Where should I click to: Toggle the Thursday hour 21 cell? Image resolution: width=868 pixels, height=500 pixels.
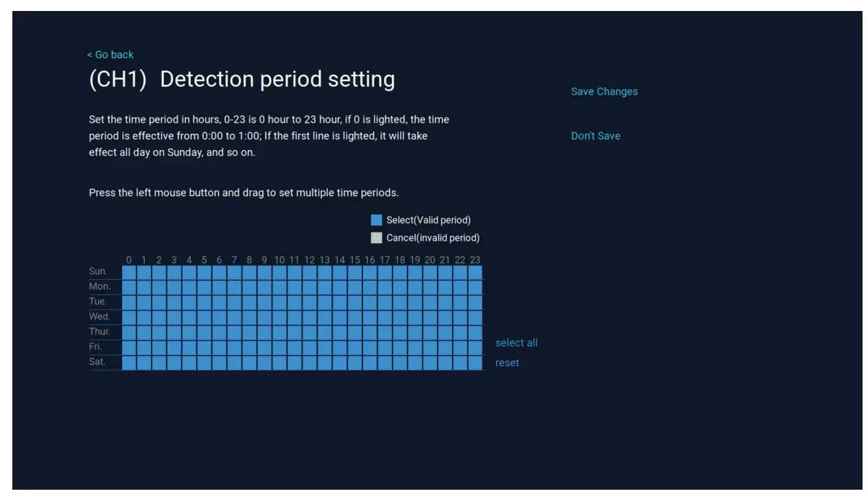click(445, 332)
